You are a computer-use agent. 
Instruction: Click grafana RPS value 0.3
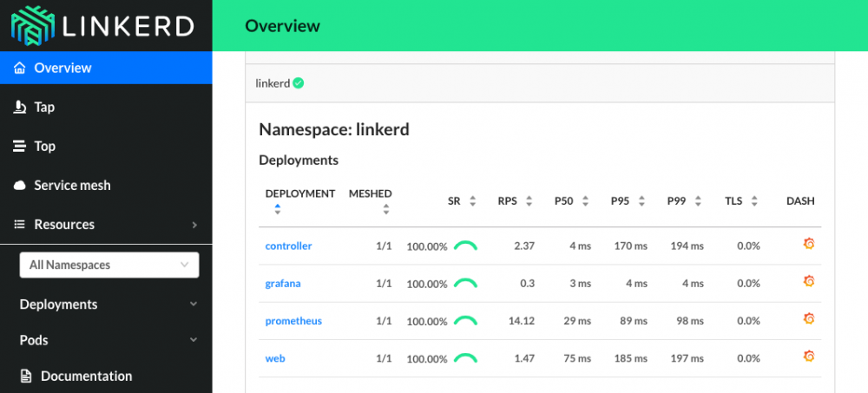click(x=528, y=284)
